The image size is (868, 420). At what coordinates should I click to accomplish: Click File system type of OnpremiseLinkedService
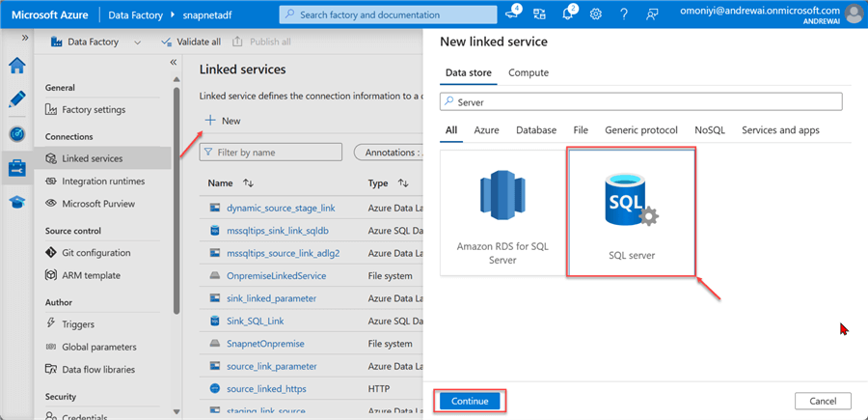tap(390, 276)
